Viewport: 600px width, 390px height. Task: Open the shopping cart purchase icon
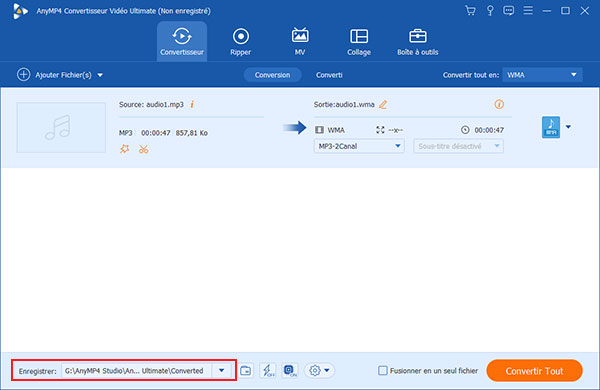tap(470, 11)
